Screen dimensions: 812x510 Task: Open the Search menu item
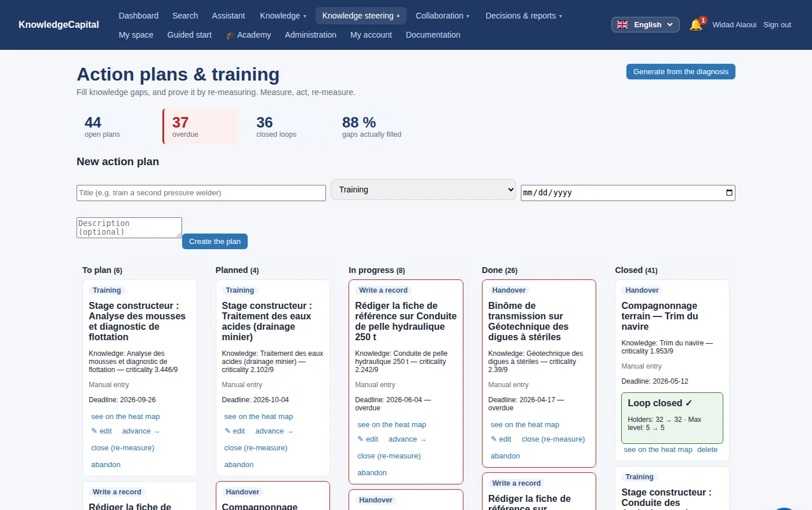[x=185, y=16]
